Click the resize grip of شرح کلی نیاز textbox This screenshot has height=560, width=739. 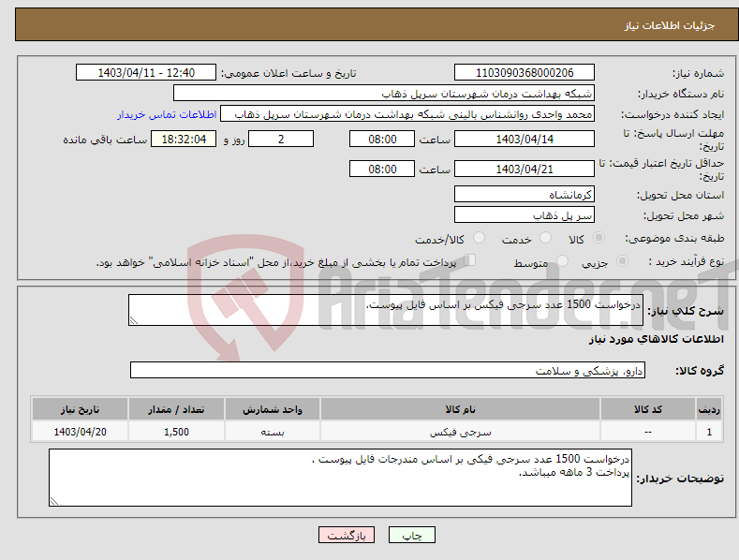point(134,320)
